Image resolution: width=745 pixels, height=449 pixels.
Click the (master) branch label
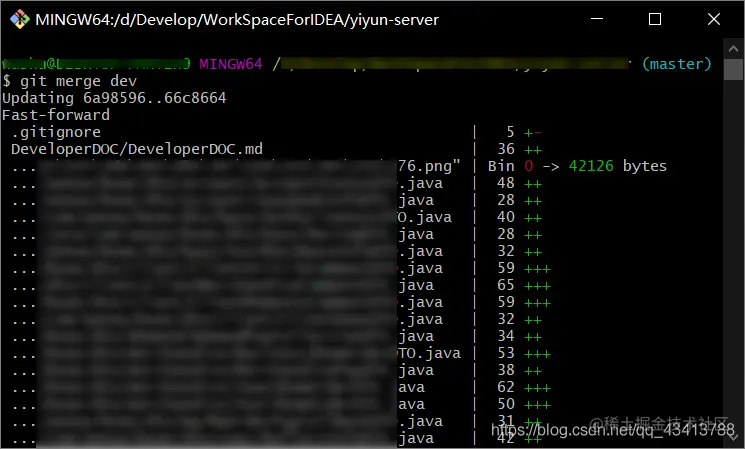[x=677, y=64]
